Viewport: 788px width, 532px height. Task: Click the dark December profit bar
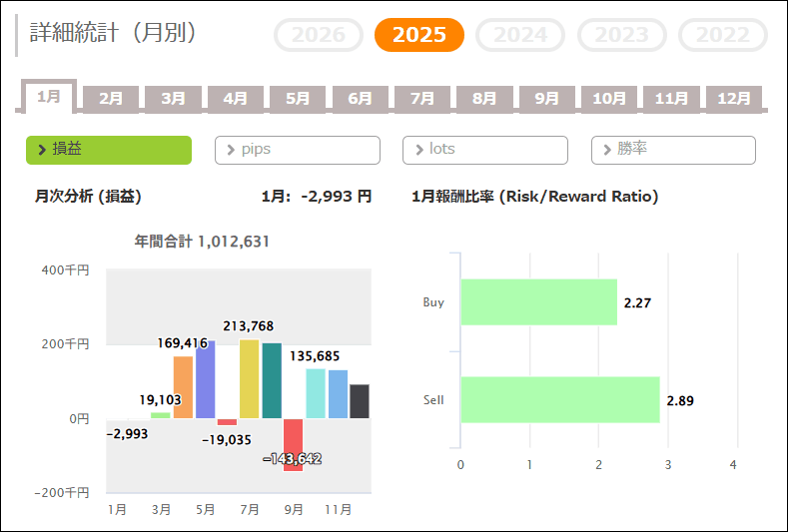[360, 401]
